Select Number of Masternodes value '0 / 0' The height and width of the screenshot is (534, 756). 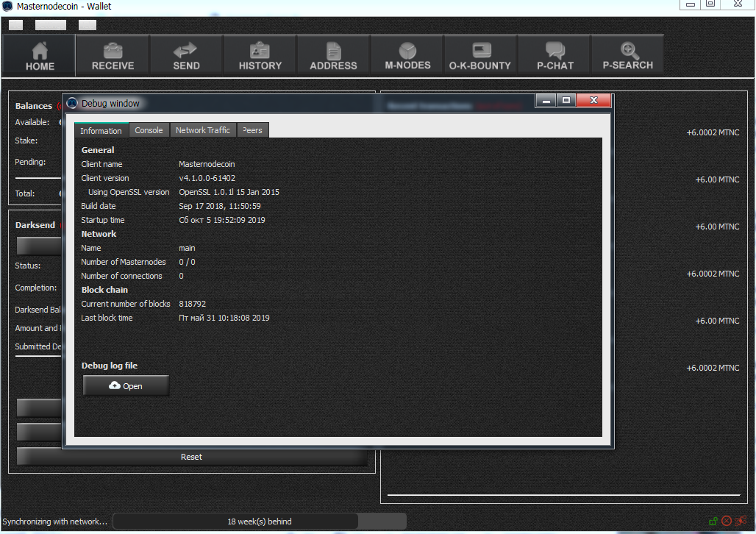[187, 262]
